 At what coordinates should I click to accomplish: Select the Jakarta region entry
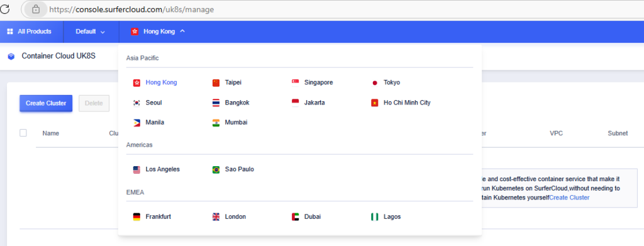(314, 103)
